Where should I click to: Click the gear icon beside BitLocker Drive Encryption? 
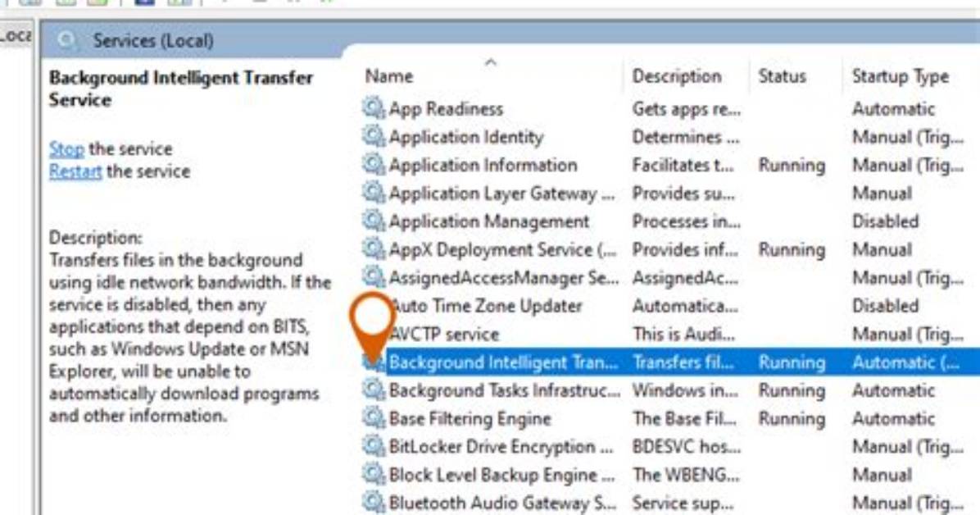pos(374,446)
